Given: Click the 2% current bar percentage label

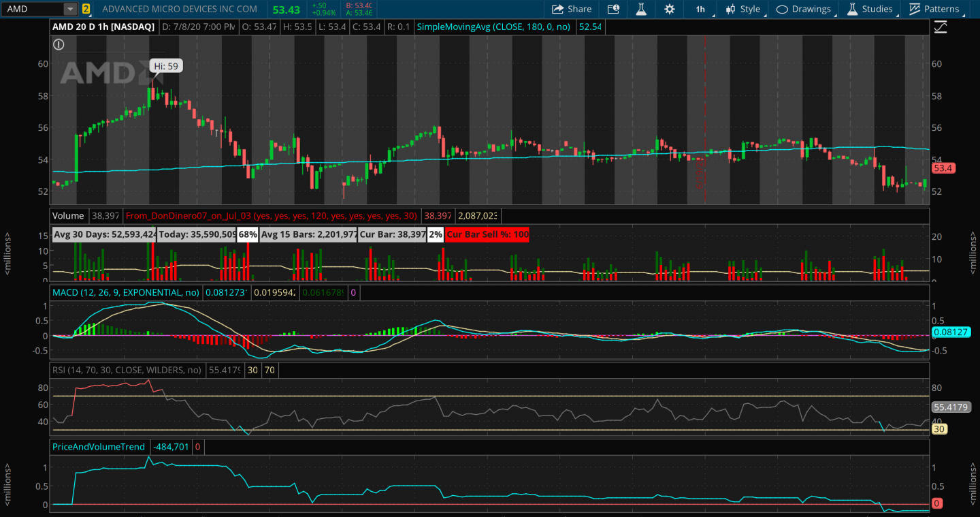Looking at the screenshot, I should (436, 234).
